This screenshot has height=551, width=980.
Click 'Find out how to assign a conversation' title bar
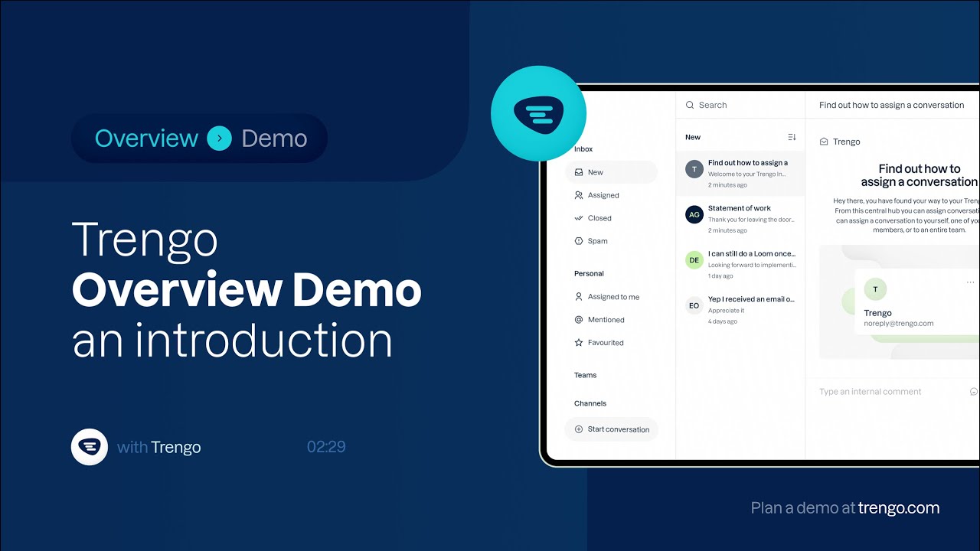tap(892, 105)
